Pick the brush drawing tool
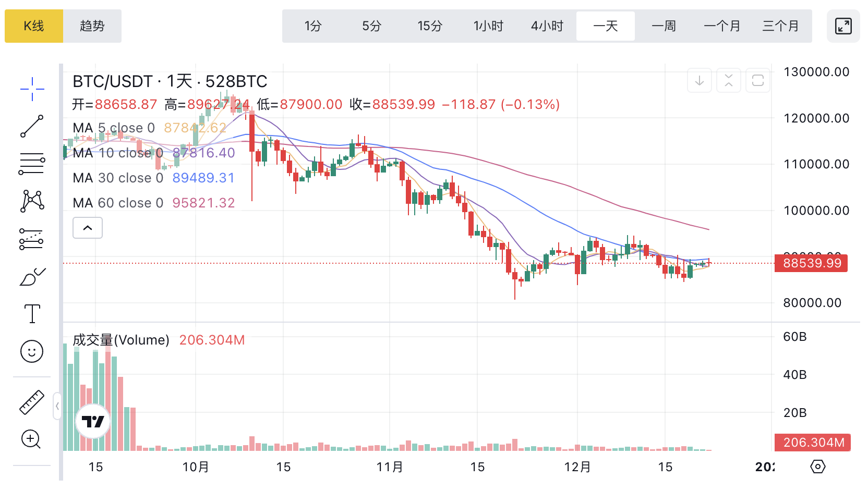 click(32, 276)
